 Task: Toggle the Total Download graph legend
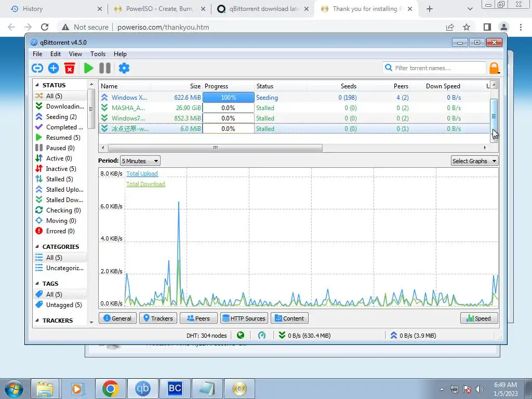(x=145, y=184)
